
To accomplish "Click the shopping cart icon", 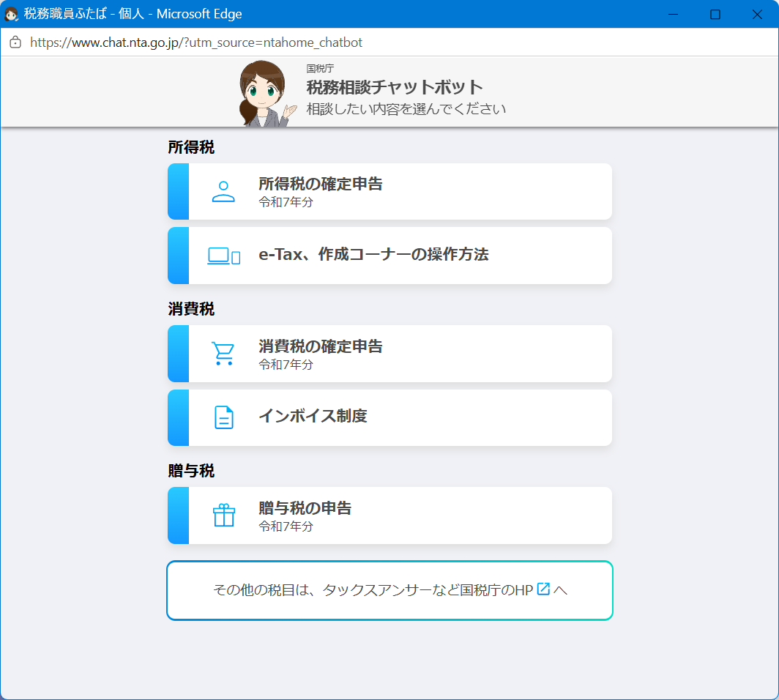I will tap(223, 354).
